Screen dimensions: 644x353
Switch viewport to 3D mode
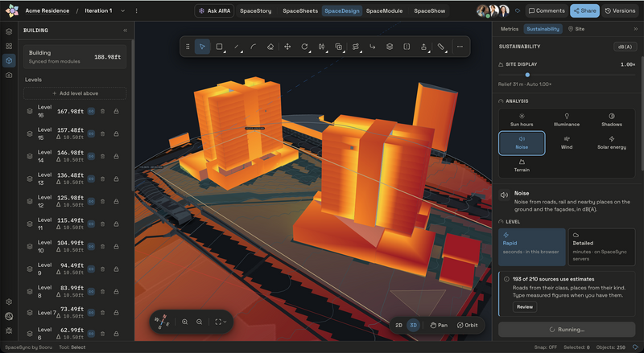(x=413, y=325)
